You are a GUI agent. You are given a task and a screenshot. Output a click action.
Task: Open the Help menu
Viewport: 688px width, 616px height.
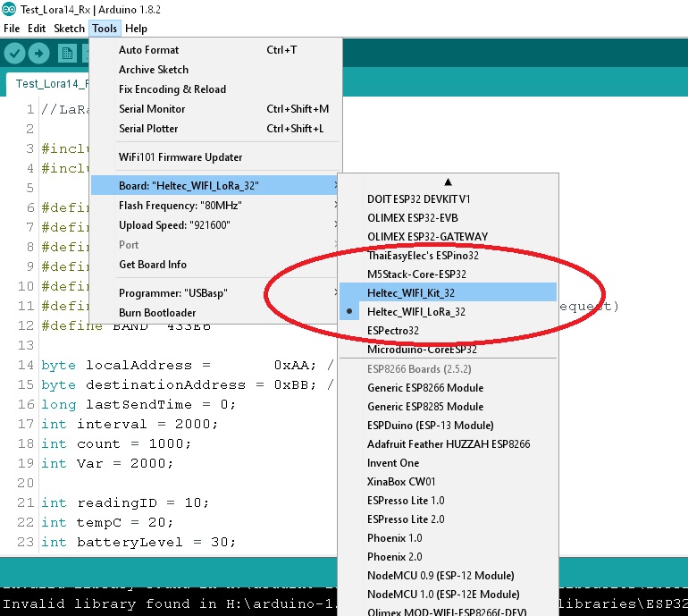tap(136, 29)
